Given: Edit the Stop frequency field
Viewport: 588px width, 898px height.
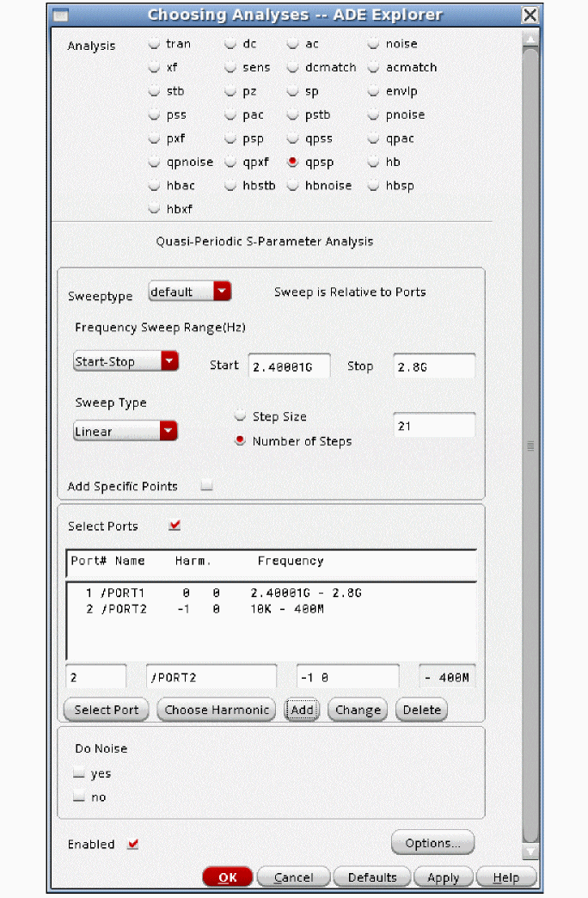Looking at the screenshot, I should tap(434, 366).
